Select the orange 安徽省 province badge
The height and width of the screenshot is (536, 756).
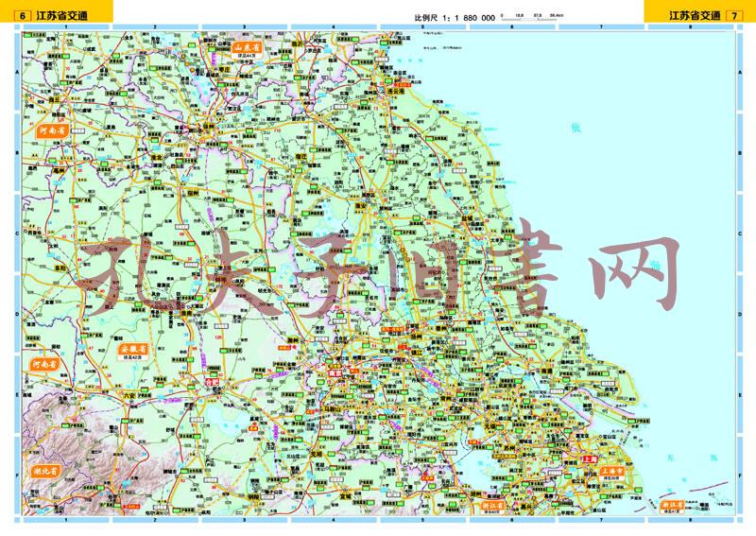[135, 350]
